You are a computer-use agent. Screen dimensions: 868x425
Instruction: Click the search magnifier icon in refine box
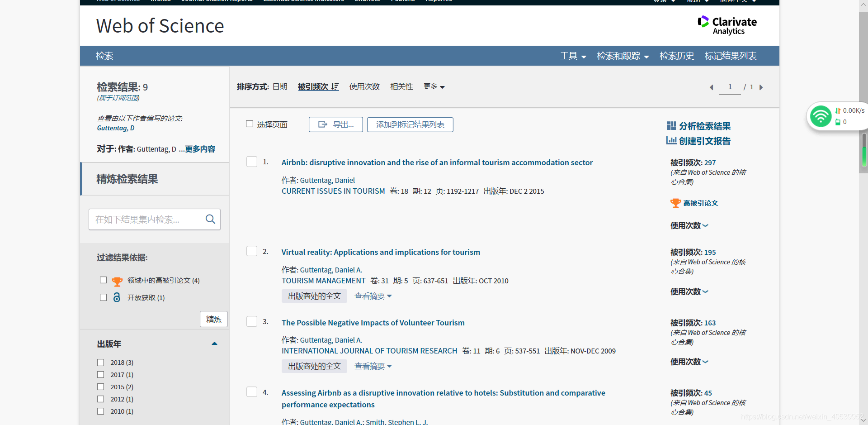[210, 219]
